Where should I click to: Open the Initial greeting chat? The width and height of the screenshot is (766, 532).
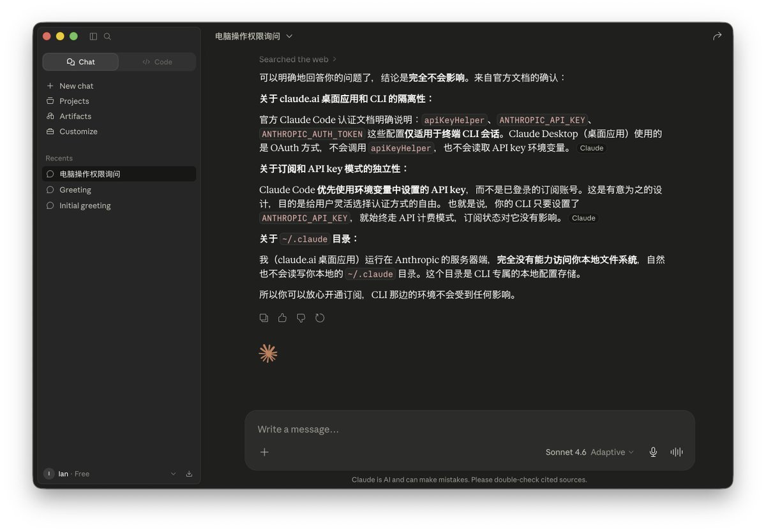click(119, 205)
